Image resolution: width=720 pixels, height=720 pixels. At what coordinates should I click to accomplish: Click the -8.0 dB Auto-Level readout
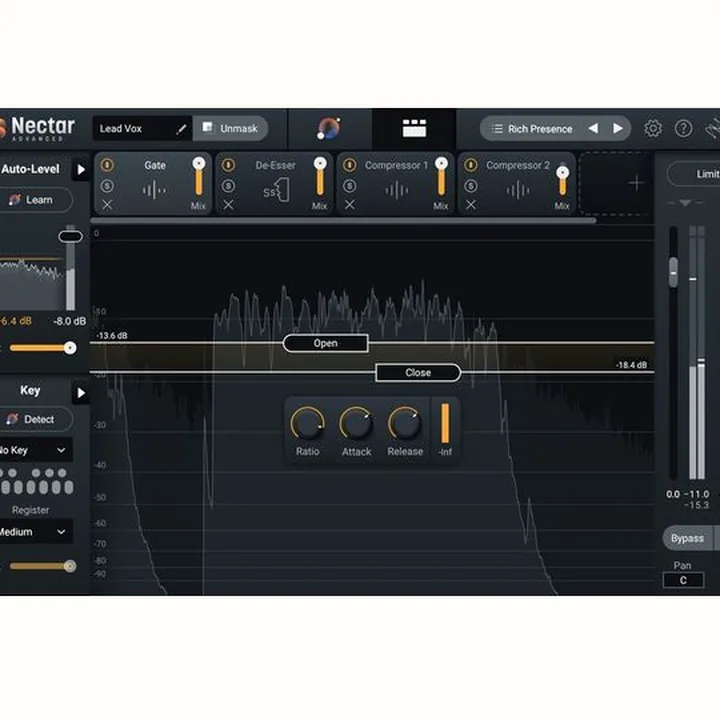click(x=69, y=321)
